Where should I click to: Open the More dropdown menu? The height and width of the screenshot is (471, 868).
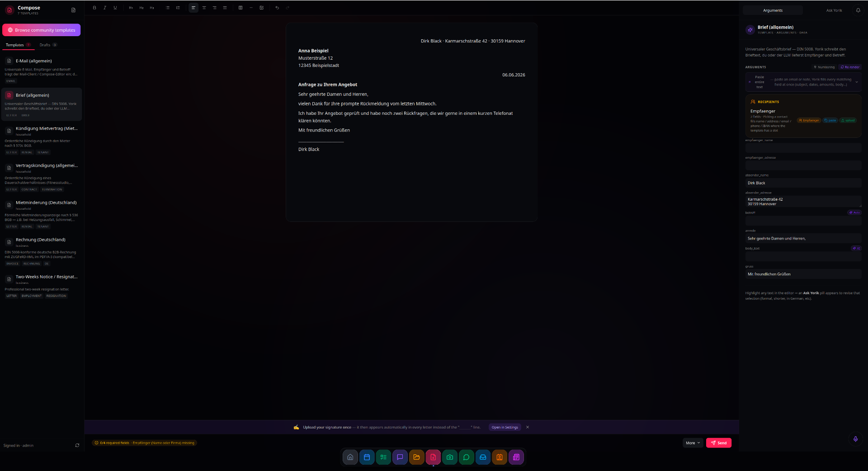tap(693, 443)
